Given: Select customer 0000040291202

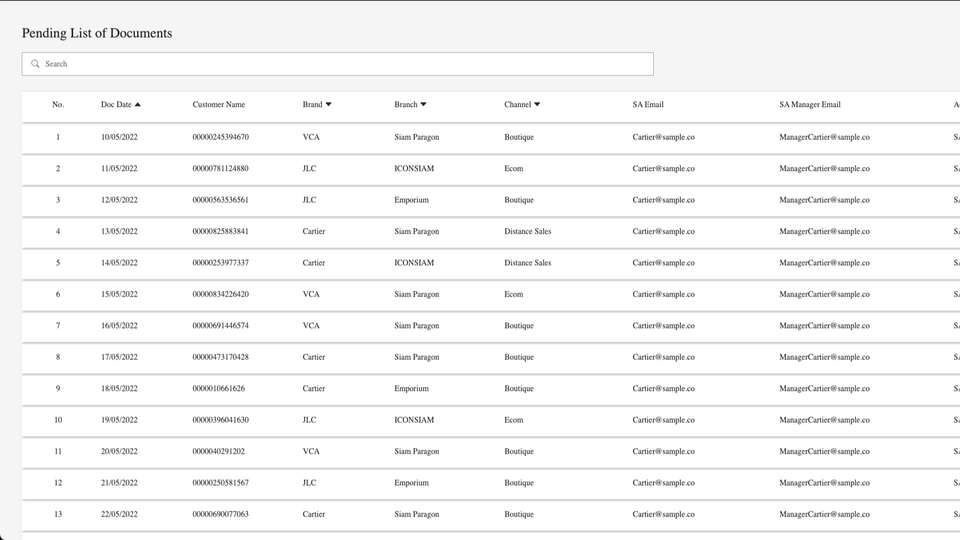Looking at the screenshot, I should [219, 451].
